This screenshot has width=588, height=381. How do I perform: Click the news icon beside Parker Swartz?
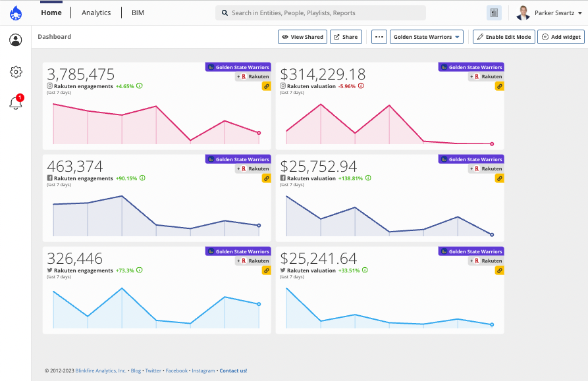tap(494, 13)
